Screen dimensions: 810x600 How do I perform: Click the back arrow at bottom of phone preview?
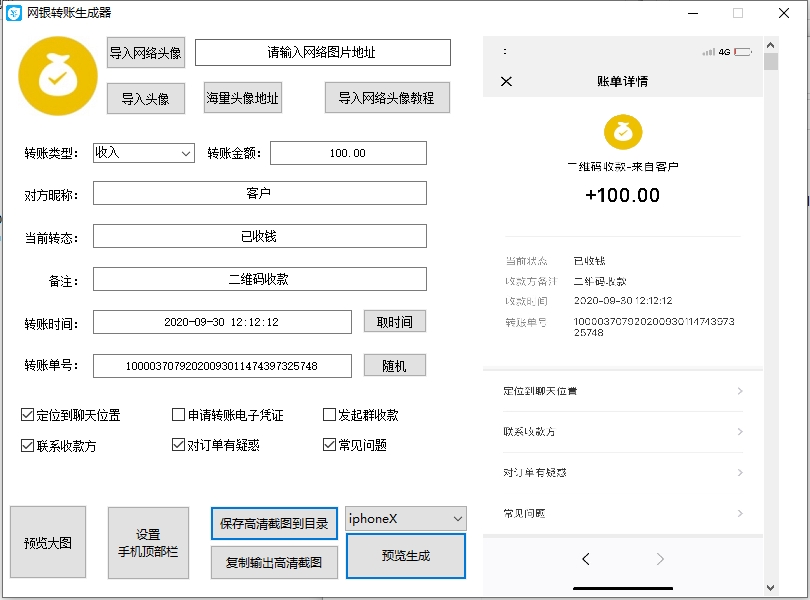coord(585,559)
